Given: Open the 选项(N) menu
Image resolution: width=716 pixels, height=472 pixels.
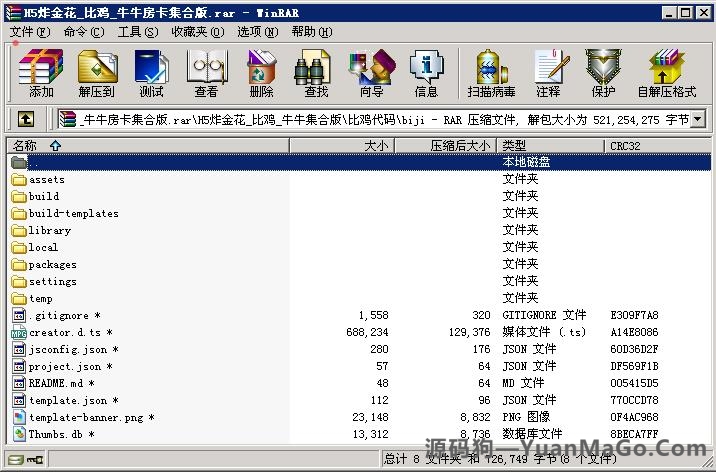Looking at the screenshot, I should point(258,32).
